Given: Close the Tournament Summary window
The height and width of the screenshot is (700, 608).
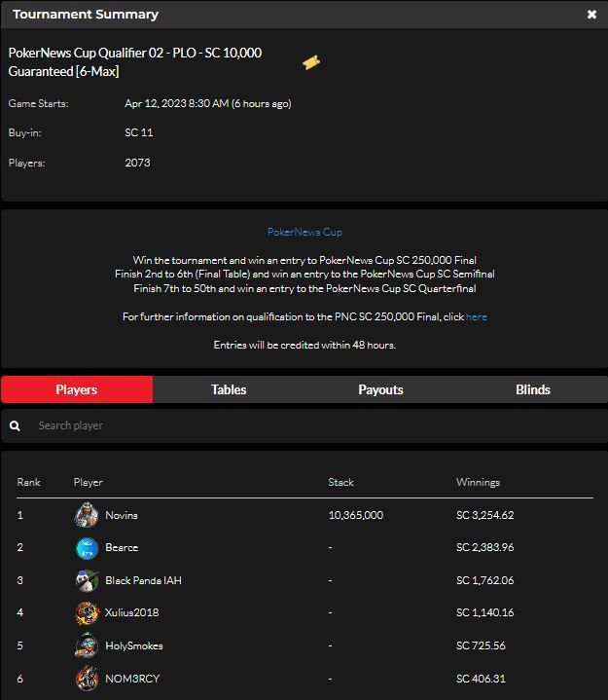Looking at the screenshot, I should pyautogui.click(x=591, y=15).
